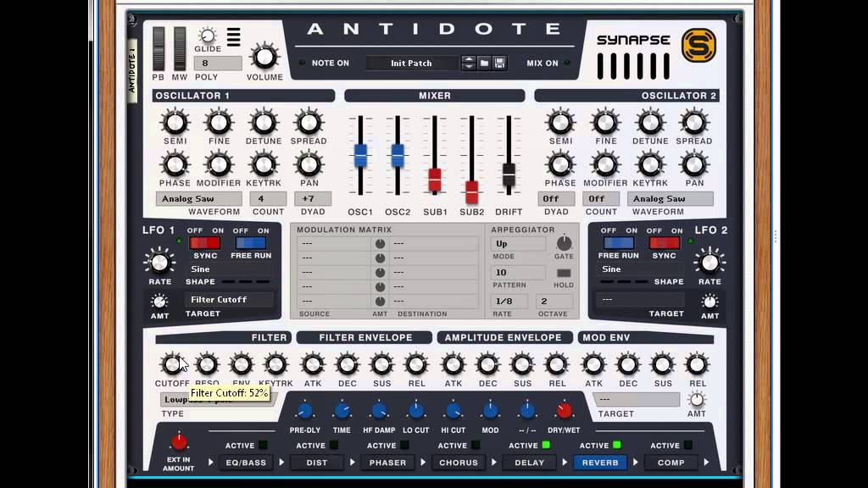868x488 pixels.
Task: Click Oscillator 1 Spread knob
Action: [x=309, y=123]
